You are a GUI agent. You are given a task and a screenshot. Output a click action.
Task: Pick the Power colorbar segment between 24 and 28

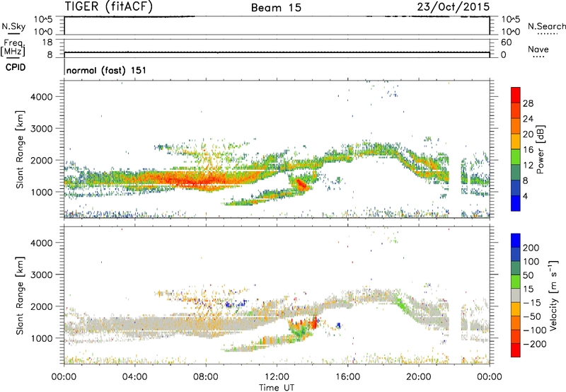click(x=516, y=110)
